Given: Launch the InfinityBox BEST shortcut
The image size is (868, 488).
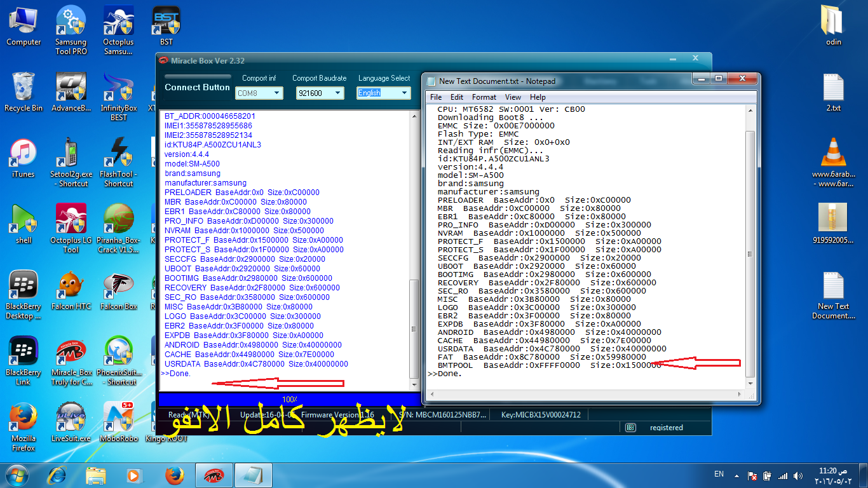Looking at the screenshot, I should 119,96.
